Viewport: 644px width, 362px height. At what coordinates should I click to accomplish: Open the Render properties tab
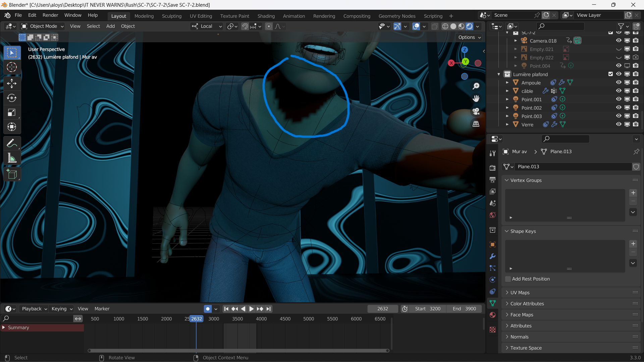pos(492,168)
